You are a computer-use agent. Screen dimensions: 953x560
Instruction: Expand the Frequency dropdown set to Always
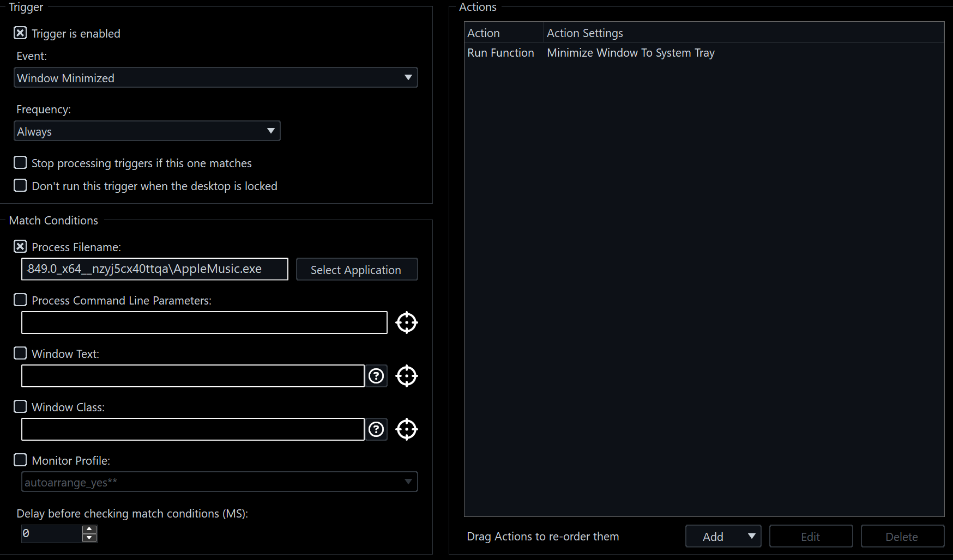(x=147, y=131)
